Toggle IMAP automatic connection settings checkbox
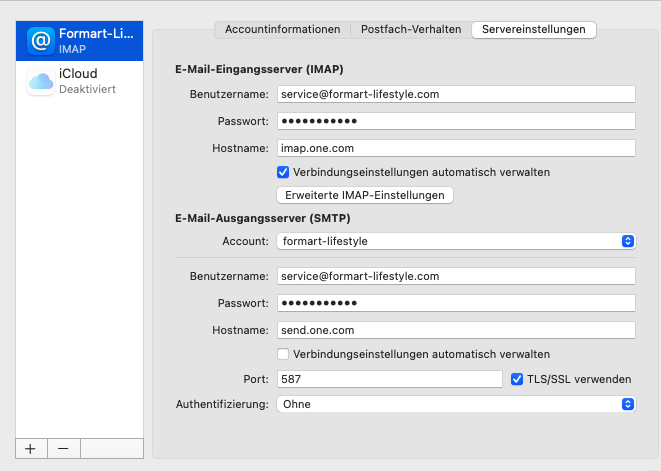 pos(283,172)
